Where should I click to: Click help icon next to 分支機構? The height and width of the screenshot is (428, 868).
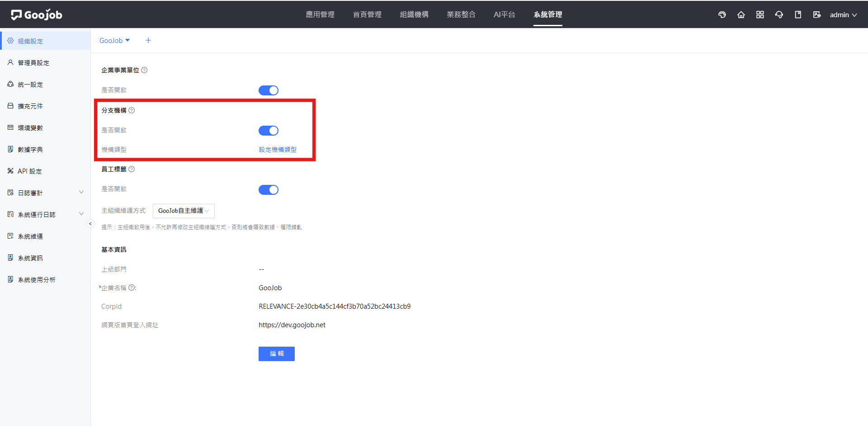(132, 110)
